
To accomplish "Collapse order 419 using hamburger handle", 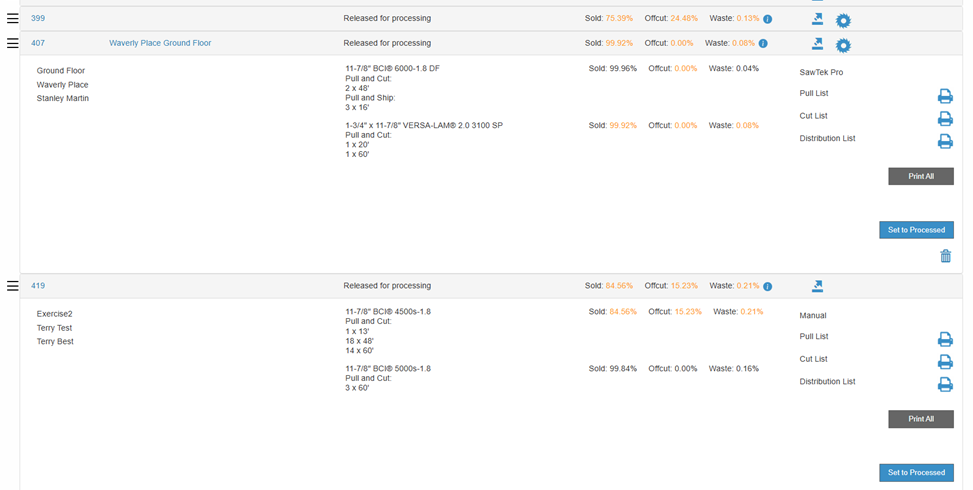I will tap(12, 286).
